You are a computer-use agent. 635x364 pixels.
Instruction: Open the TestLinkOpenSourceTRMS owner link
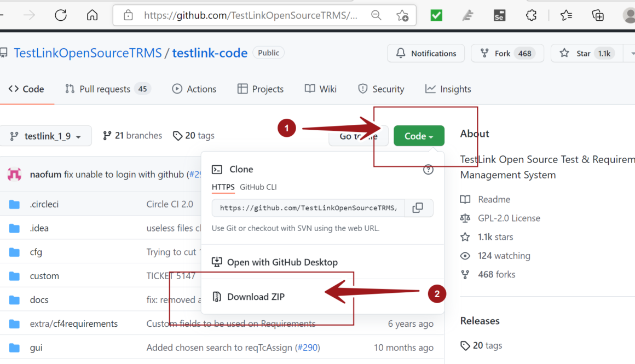(x=88, y=53)
